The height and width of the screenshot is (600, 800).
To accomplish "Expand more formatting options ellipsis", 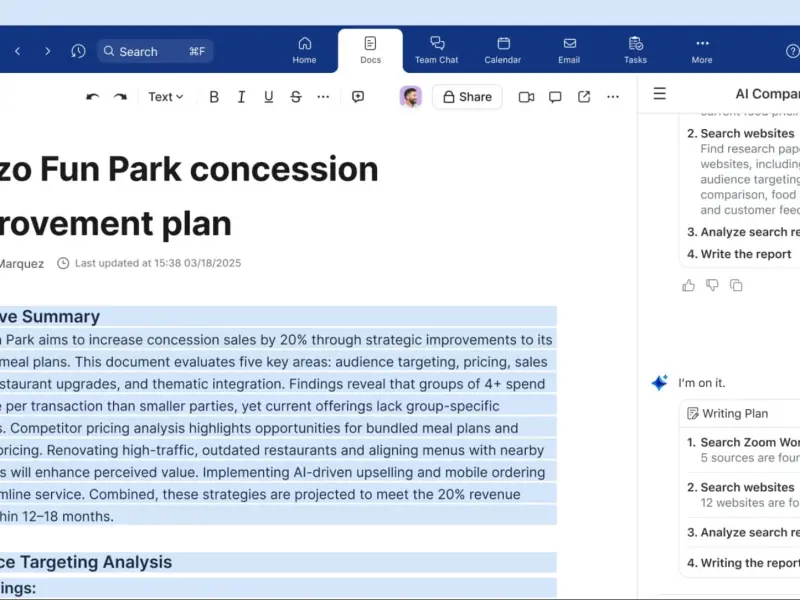I will click(323, 97).
